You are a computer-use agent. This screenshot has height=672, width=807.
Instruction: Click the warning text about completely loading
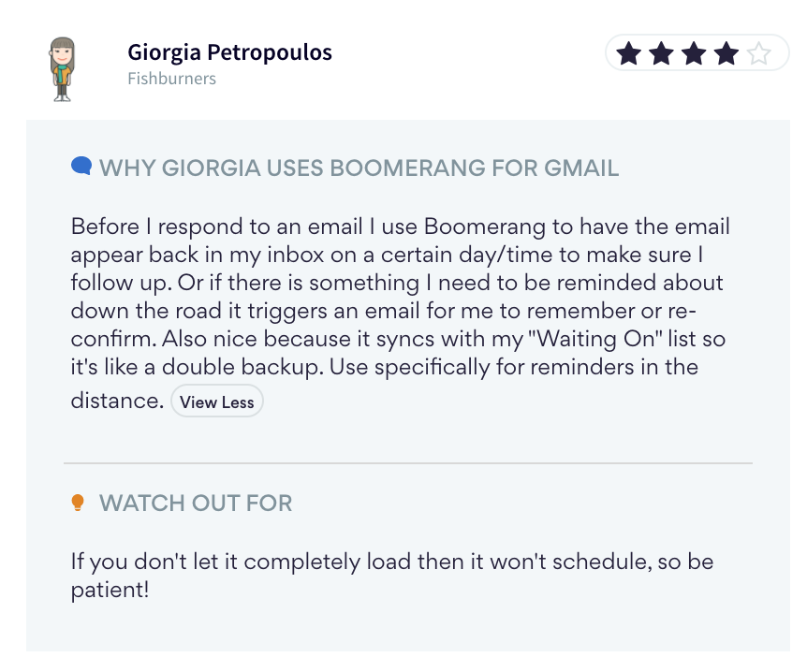[392, 576]
